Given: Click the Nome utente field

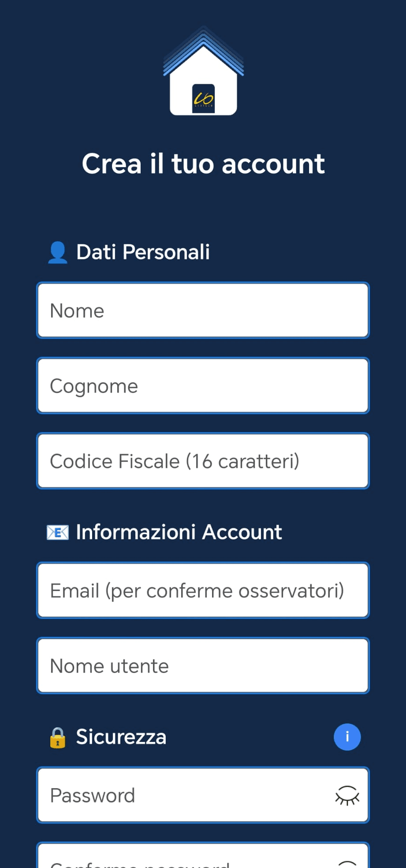Looking at the screenshot, I should coord(203,665).
